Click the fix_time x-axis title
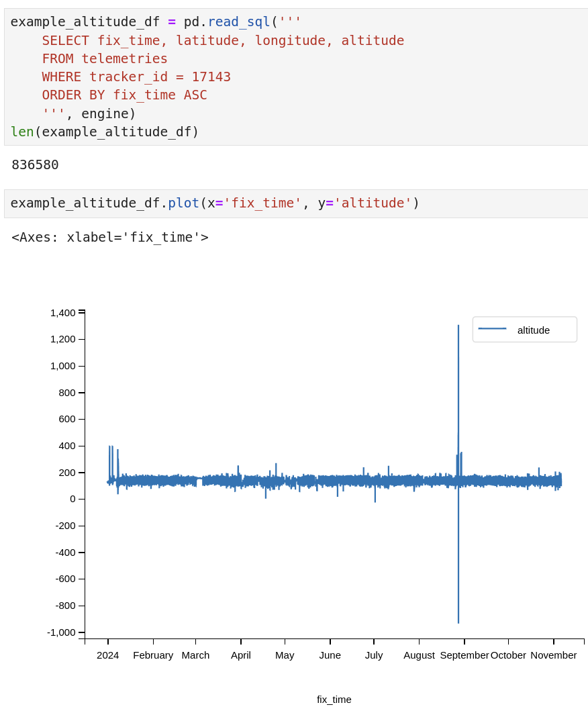This screenshot has width=588, height=713. [x=334, y=700]
